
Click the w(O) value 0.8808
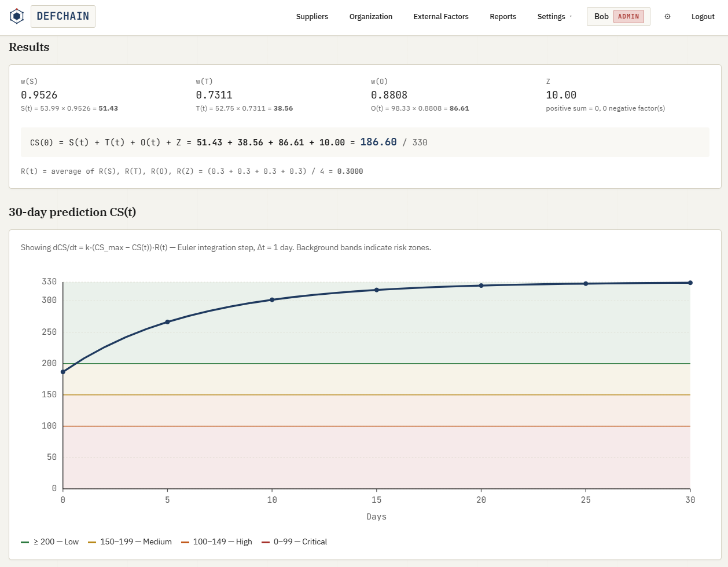click(x=389, y=95)
